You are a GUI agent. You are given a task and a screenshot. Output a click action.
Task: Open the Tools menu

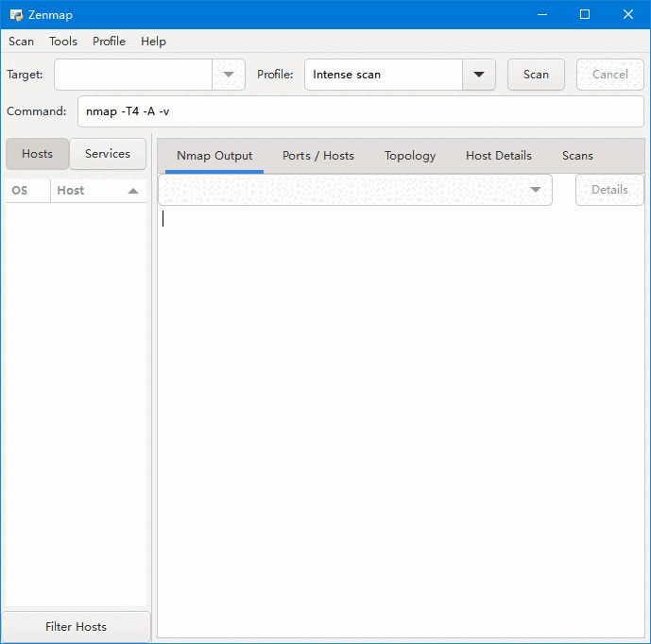[63, 42]
